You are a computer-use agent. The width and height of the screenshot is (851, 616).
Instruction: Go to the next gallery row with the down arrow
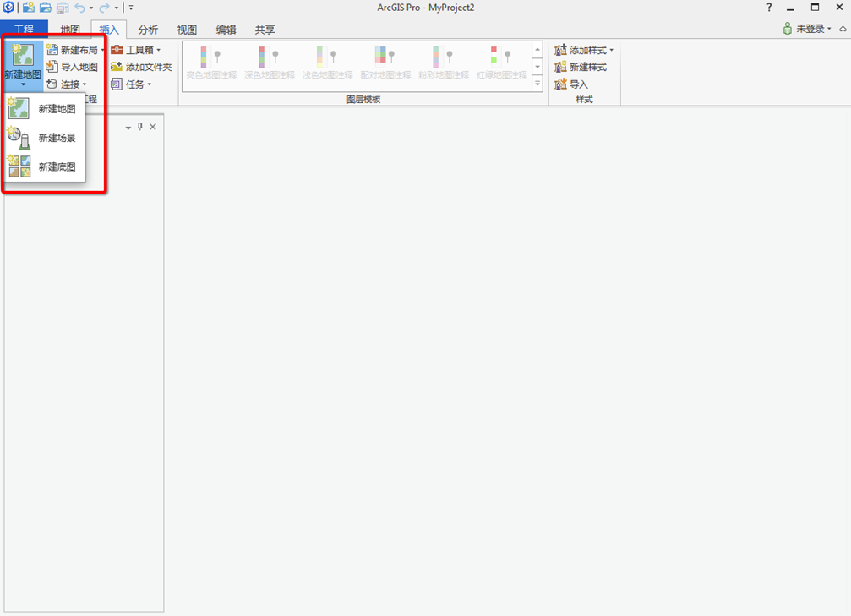tap(537, 67)
